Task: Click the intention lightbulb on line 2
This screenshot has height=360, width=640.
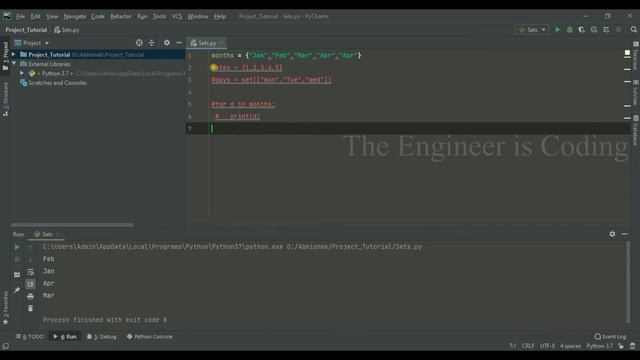Action: point(214,68)
